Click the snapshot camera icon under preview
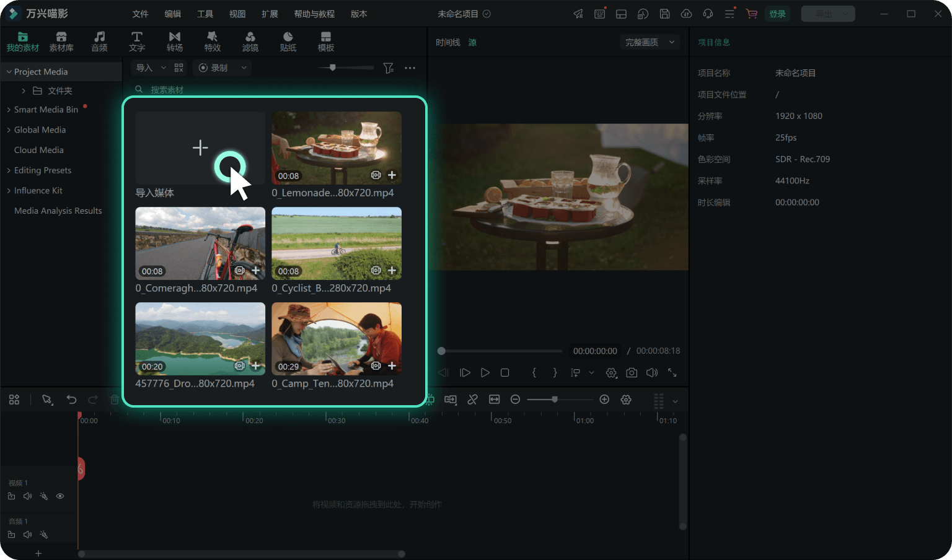This screenshot has height=560, width=952. 632,373
